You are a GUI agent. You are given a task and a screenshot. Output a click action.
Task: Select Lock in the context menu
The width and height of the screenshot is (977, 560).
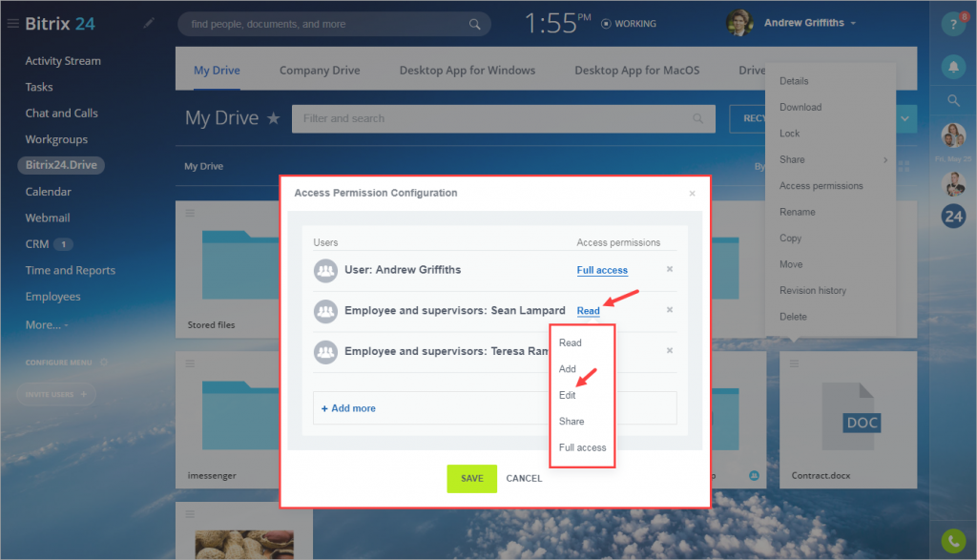point(789,134)
